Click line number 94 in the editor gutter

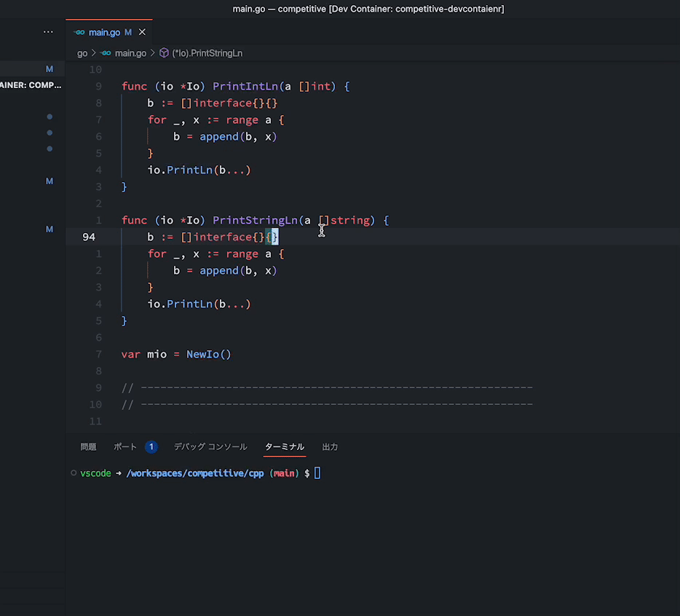pos(89,237)
